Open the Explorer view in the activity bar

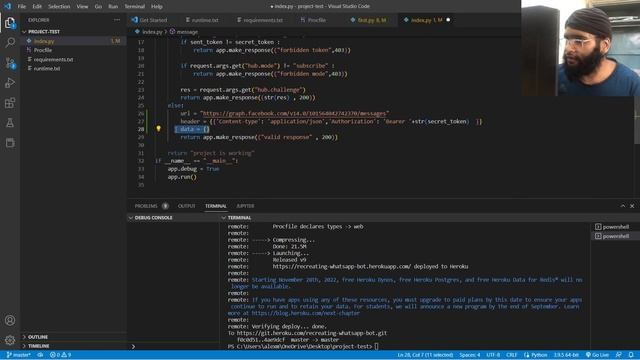point(10,22)
